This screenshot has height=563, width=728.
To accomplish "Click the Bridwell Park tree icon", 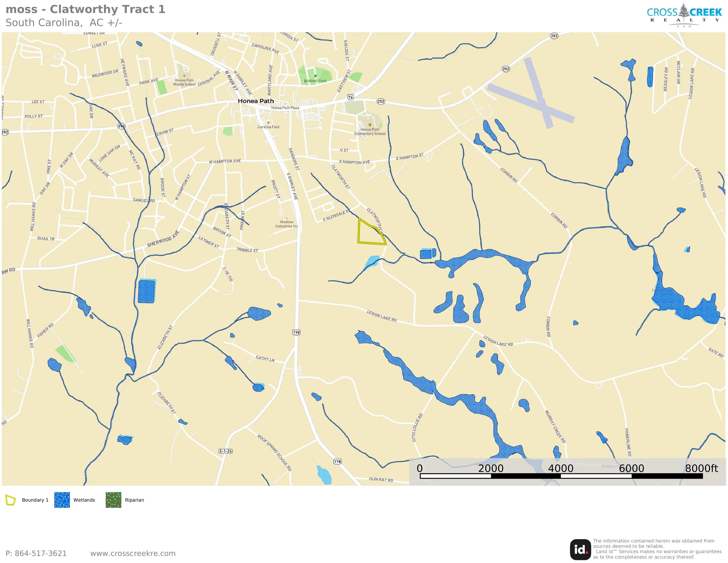I will tap(315, 76).
